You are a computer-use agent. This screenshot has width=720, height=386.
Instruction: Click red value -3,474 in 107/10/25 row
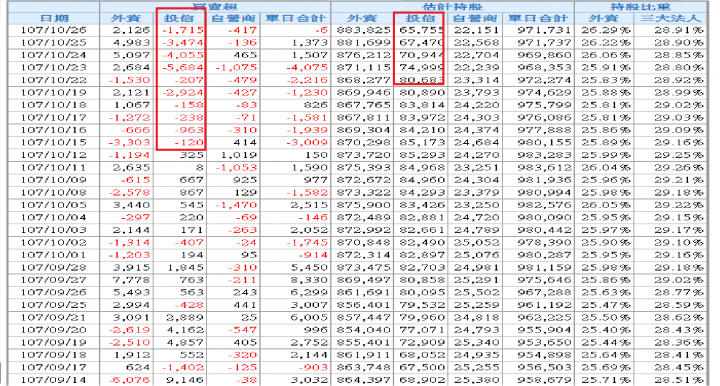tap(183, 42)
